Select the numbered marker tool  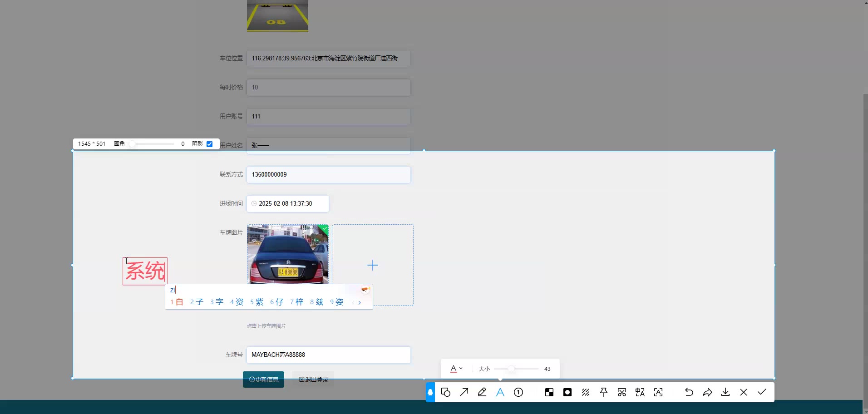[518, 392]
